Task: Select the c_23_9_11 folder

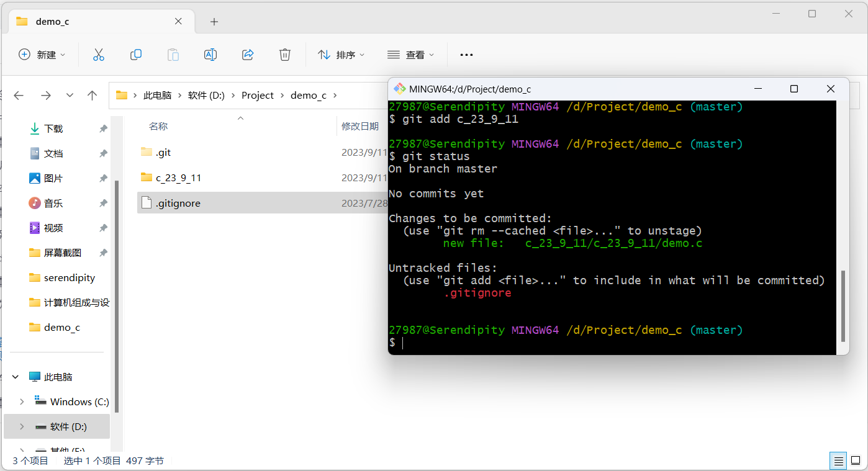Action: 178,177
